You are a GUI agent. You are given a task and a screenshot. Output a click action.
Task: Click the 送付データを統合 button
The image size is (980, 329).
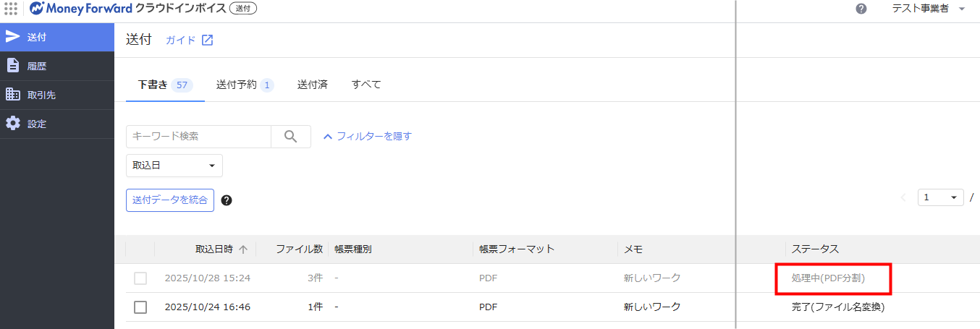[x=170, y=200]
